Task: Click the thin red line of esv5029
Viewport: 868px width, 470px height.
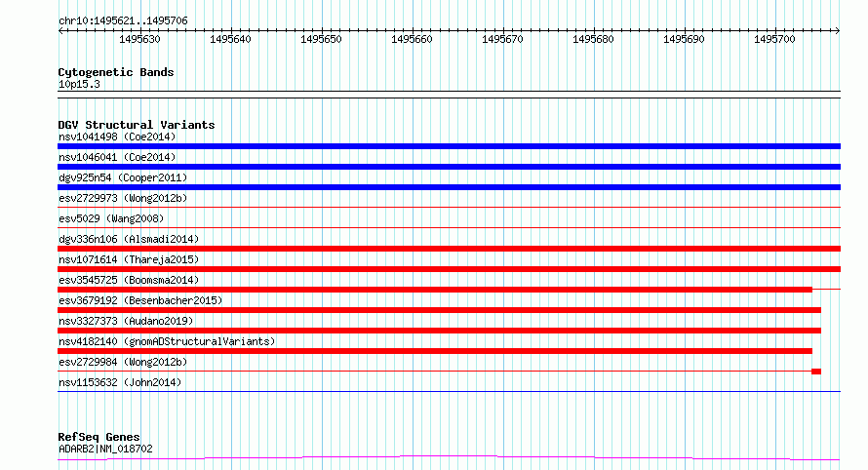Action: [449, 228]
